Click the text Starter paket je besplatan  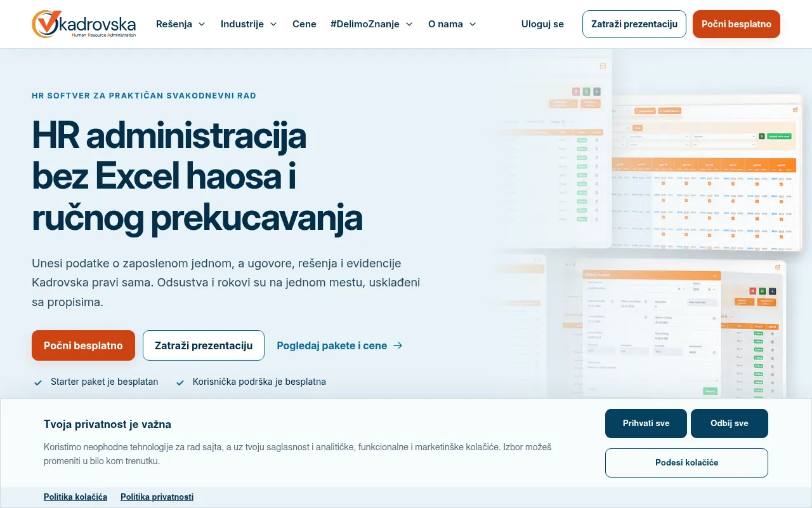(x=105, y=382)
